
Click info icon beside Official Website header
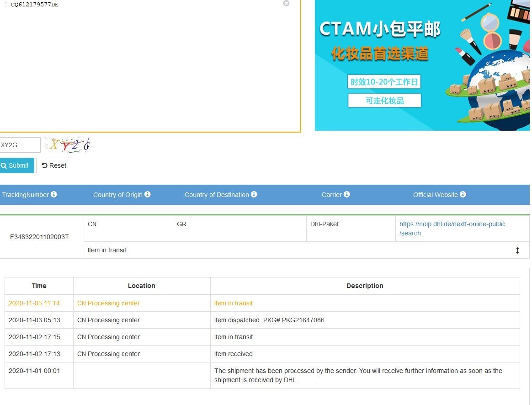pos(463,194)
